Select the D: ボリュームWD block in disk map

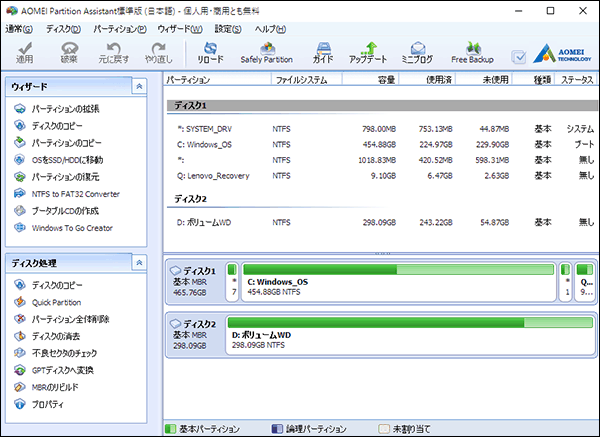pyautogui.click(x=411, y=335)
